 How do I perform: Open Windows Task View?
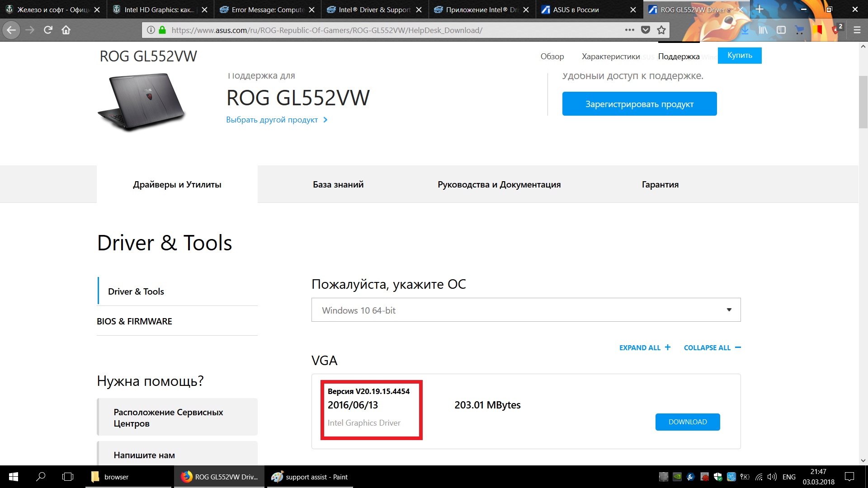coord(68,477)
